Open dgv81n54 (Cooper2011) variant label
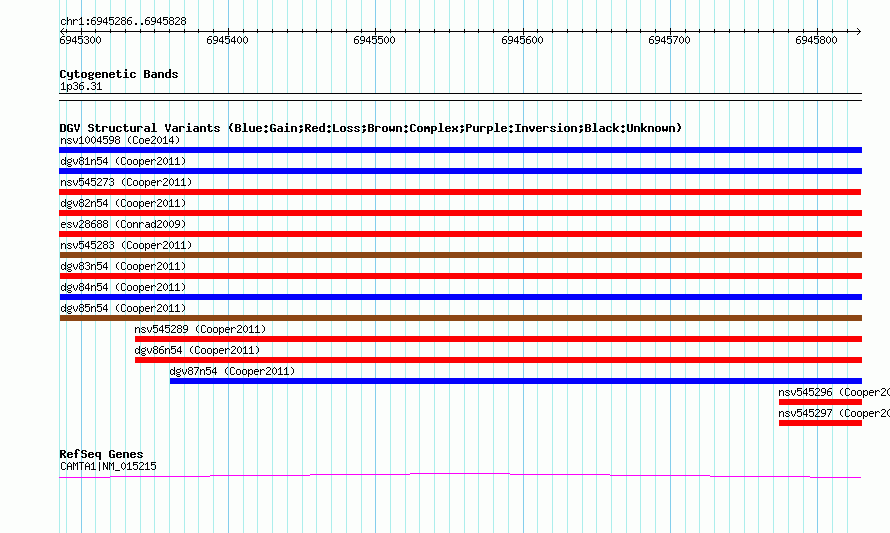This screenshot has width=890, height=533. click(123, 161)
